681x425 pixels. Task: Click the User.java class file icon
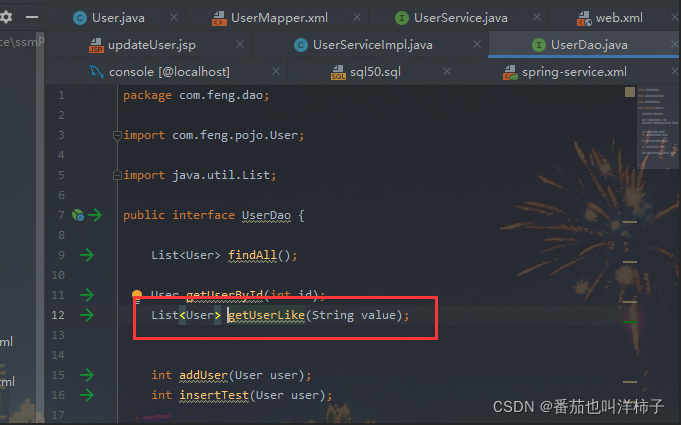coord(80,18)
